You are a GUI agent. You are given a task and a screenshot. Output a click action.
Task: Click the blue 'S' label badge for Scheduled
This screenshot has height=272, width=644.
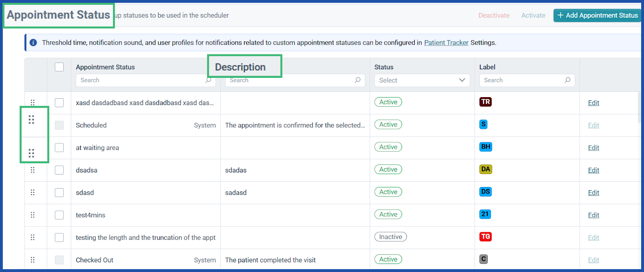(483, 124)
